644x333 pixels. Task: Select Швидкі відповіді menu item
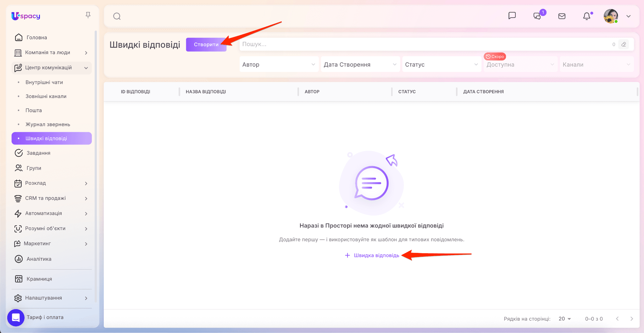[x=52, y=139]
